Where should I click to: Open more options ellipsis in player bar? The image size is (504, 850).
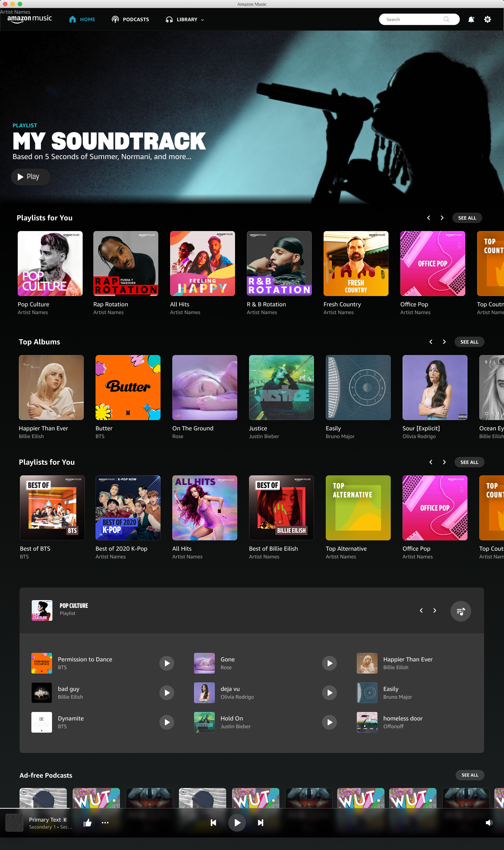(105, 822)
